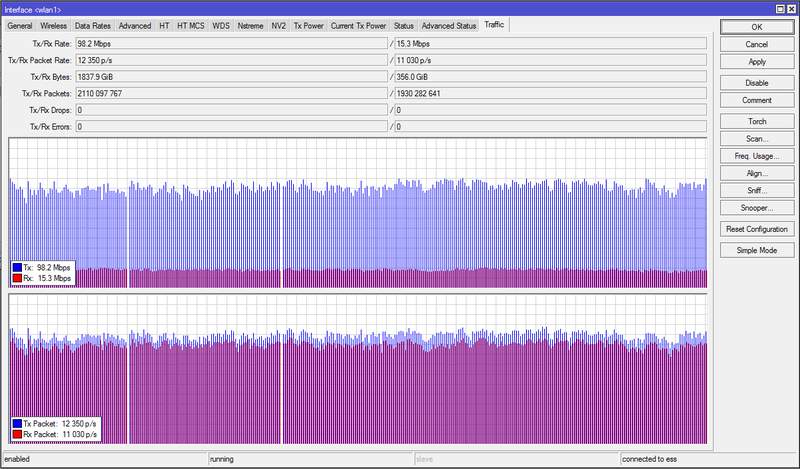Viewport: 800px width, 469px height.
Task: Open Freq. Usage... tool
Action: (757, 156)
